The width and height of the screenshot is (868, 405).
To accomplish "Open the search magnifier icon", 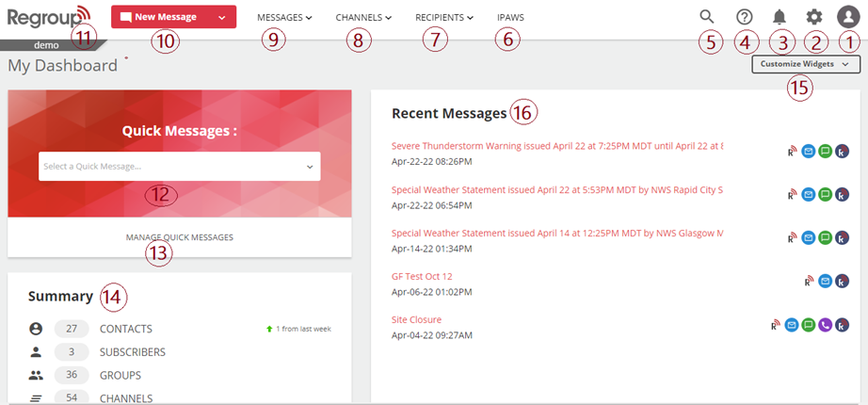I will (707, 17).
